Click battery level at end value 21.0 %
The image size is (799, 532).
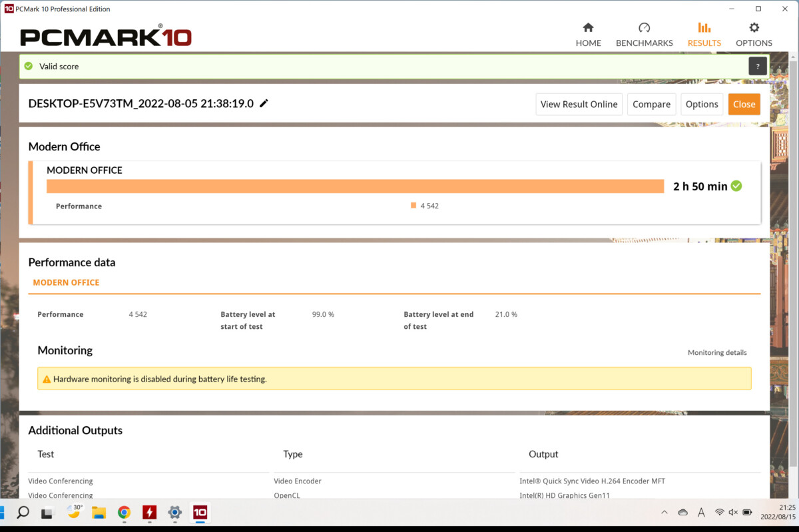click(x=506, y=314)
